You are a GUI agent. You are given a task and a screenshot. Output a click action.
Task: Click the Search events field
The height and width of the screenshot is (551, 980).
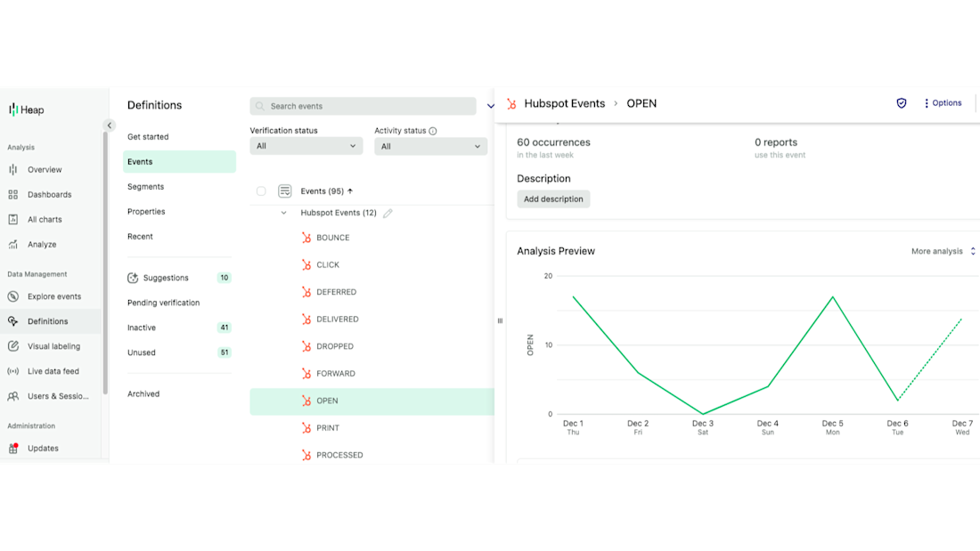click(363, 106)
